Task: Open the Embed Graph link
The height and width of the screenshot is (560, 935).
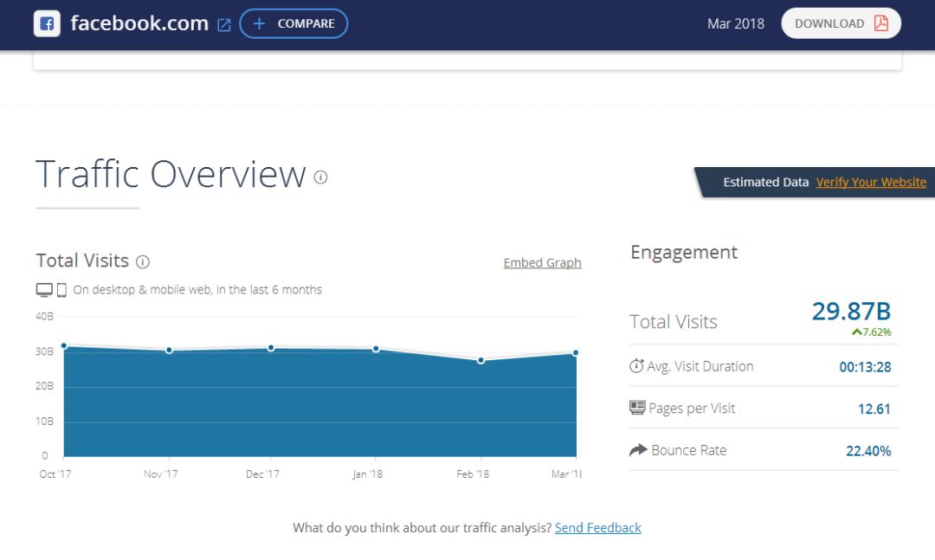Action: pos(542,262)
